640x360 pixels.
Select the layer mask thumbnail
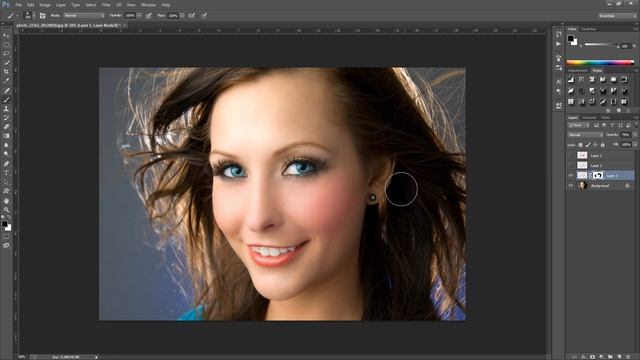tap(598, 176)
